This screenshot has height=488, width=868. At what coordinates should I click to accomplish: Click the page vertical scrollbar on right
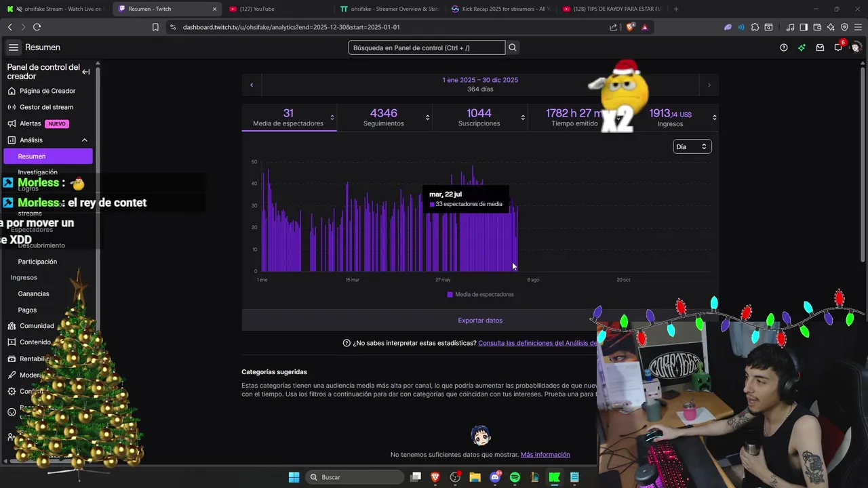[863, 163]
